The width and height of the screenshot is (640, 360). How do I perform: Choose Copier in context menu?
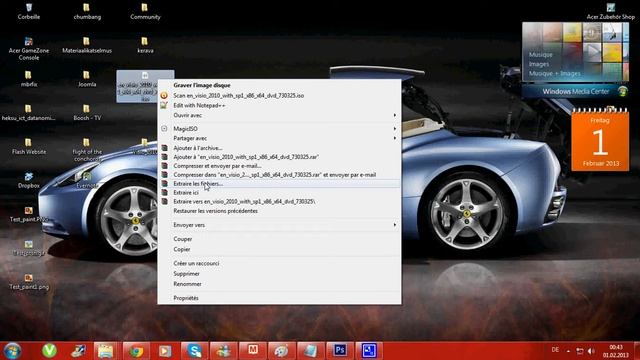279,249
